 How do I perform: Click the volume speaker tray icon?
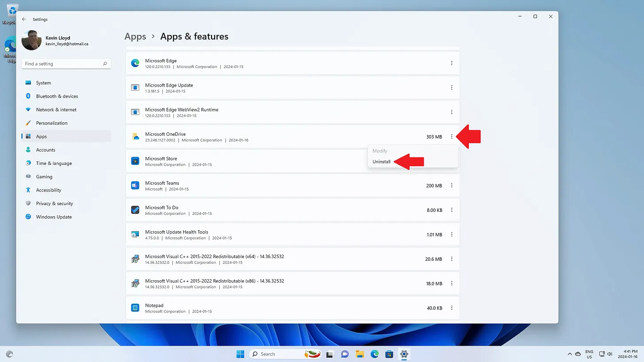(x=610, y=354)
